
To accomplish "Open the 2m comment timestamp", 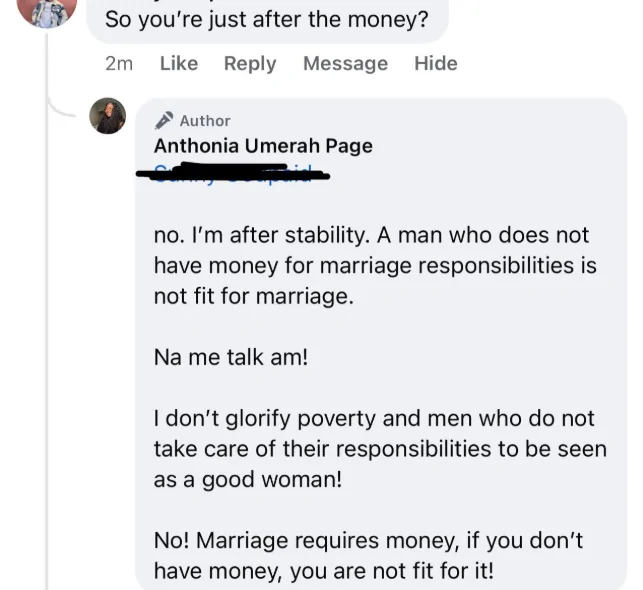I will (118, 63).
